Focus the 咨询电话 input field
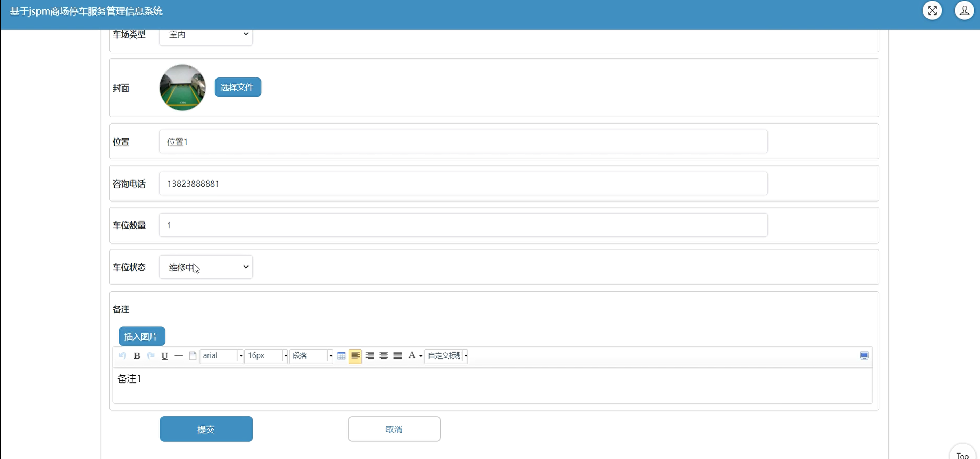This screenshot has width=980, height=459. click(x=463, y=183)
